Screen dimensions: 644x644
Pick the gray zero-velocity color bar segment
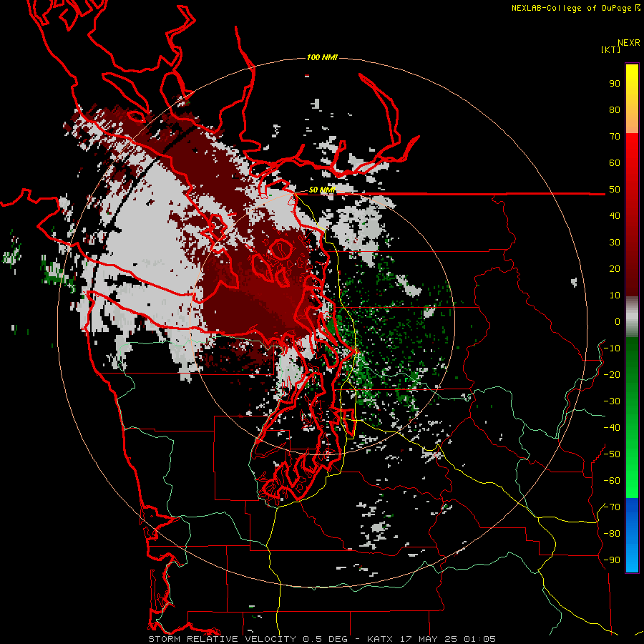click(x=632, y=317)
